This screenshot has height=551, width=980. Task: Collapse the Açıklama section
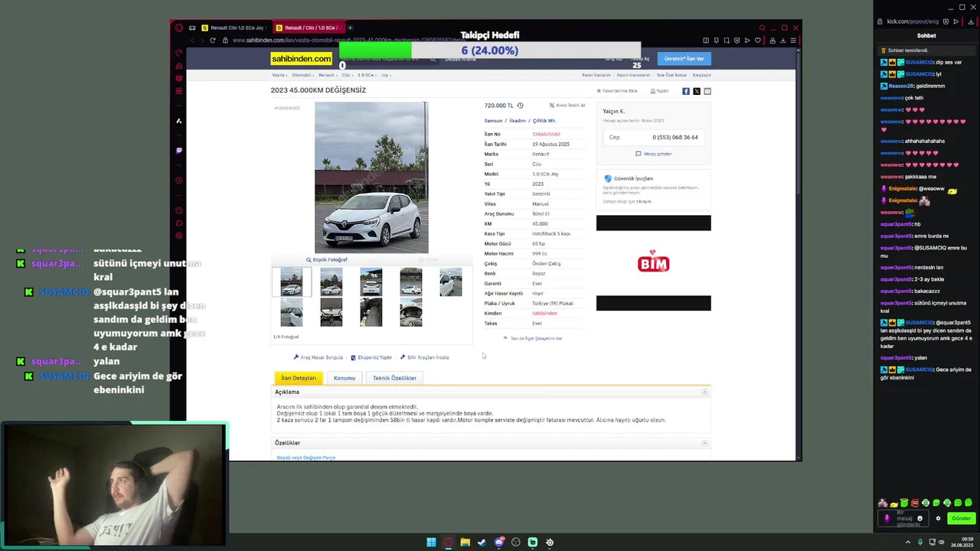click(x=705, y=393)
